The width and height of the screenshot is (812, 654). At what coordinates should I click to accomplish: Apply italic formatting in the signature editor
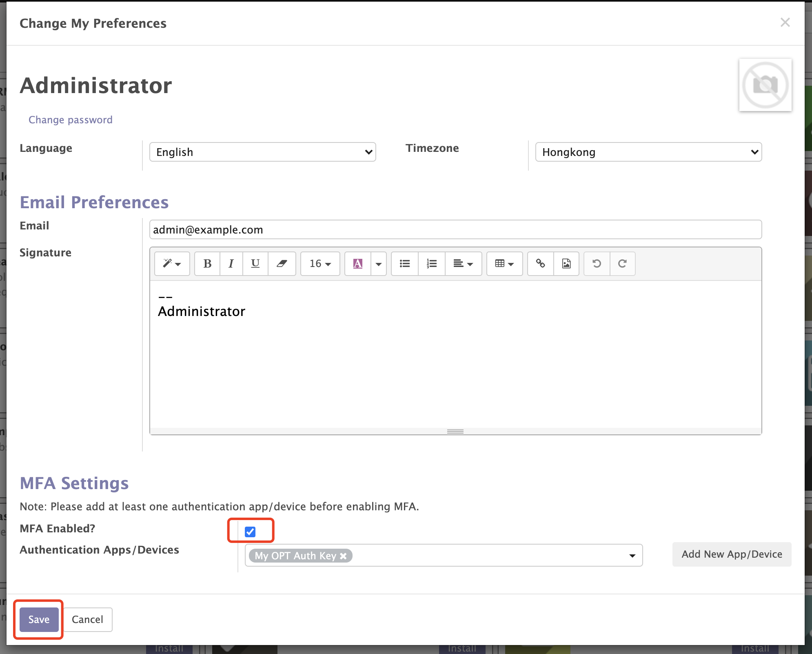tap(231, 264)
